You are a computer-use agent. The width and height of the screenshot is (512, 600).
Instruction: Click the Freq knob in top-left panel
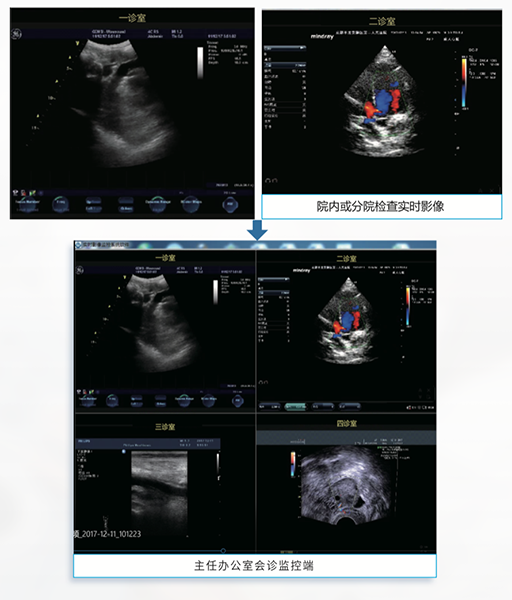(x=60, y=204)
